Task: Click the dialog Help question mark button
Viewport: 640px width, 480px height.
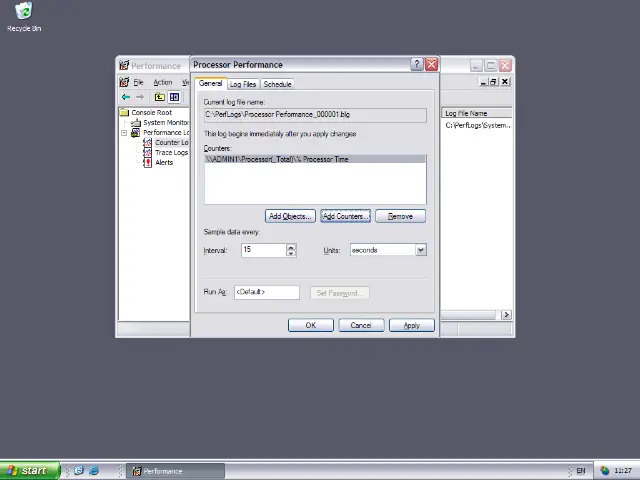Action: [x=417, y=64]
